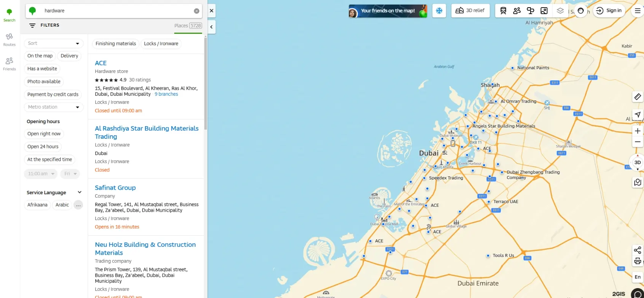This screenshot has width=644, height=298.
Task: Toggle the 'Payment by credit cards' filter
Action: click(x=53, y=94)
